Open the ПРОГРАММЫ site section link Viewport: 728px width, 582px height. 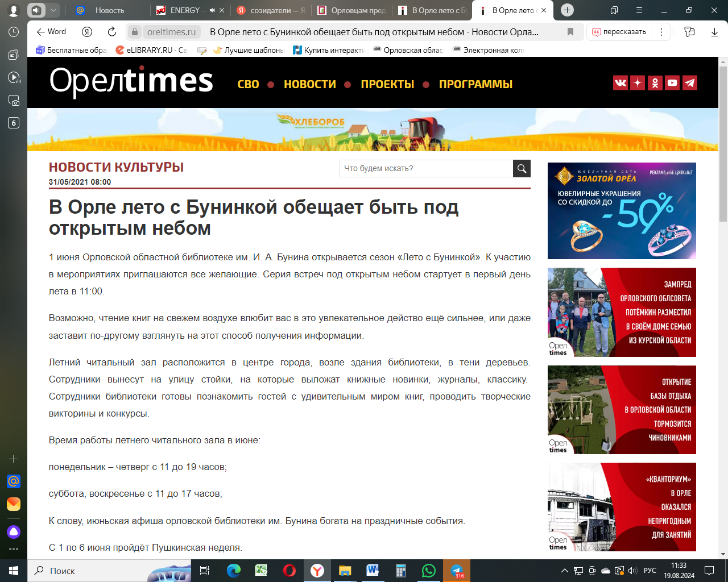tap(475, 84)
